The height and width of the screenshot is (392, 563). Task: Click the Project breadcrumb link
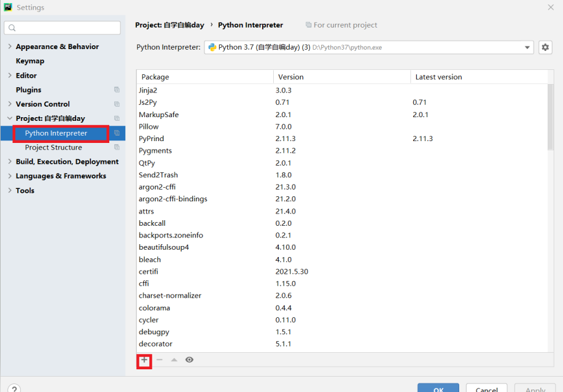(x=169, y=25)
